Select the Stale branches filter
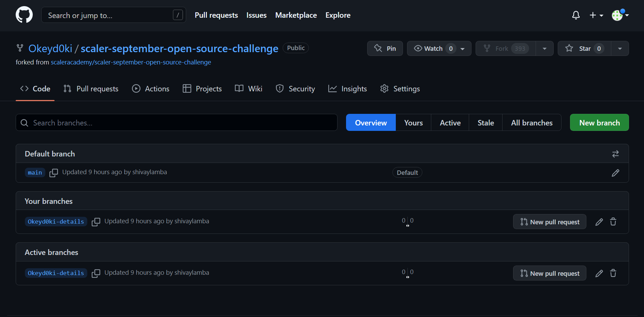Screen dimensions: 644x317 [485, 122]
